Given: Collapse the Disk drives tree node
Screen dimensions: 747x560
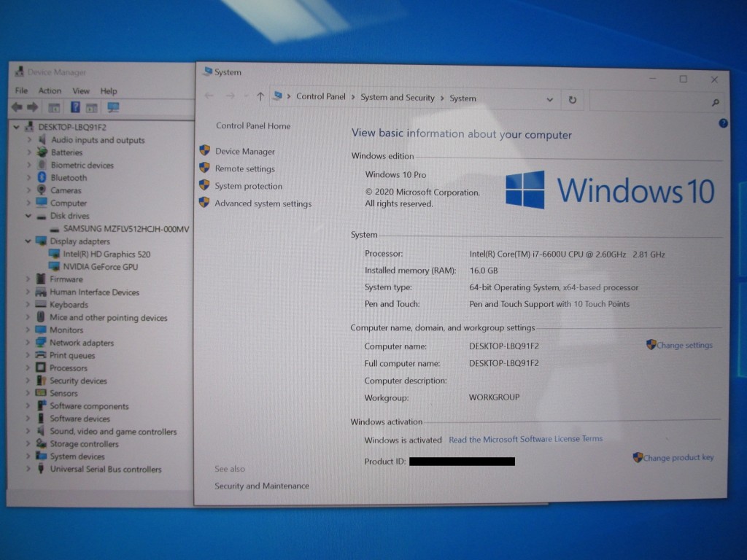Looking at the screenshot, I should 28,216.
